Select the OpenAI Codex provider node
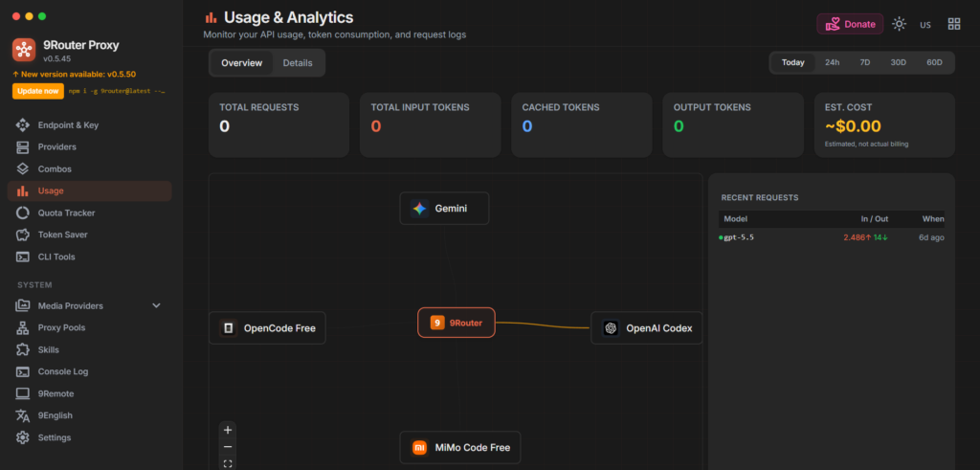 click(x=647, y=328)
